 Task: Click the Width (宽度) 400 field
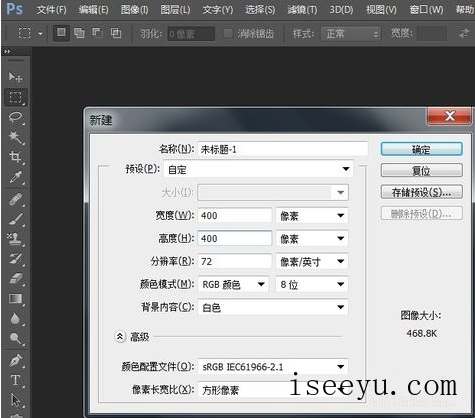(x=235, y=216)
